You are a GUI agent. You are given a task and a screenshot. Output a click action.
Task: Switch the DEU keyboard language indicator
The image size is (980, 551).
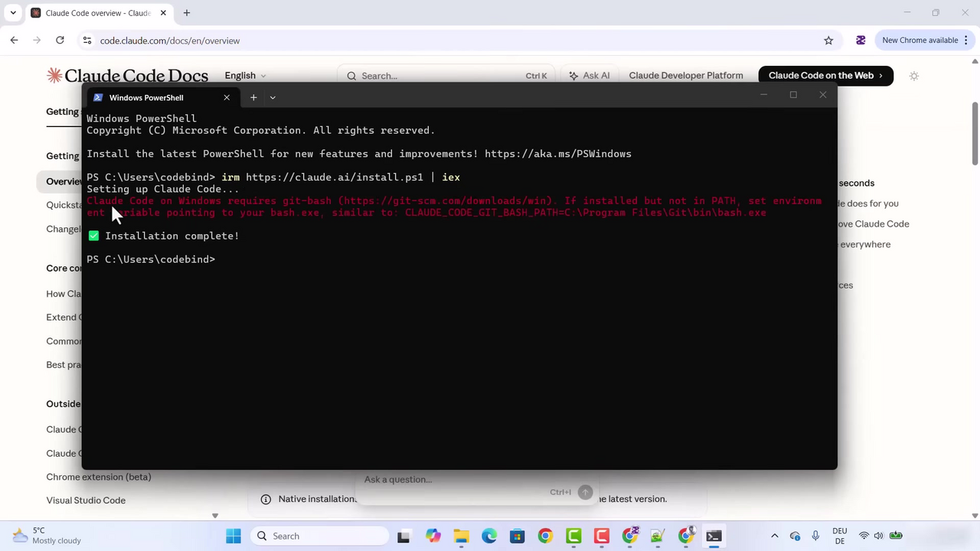coord(840,536)
